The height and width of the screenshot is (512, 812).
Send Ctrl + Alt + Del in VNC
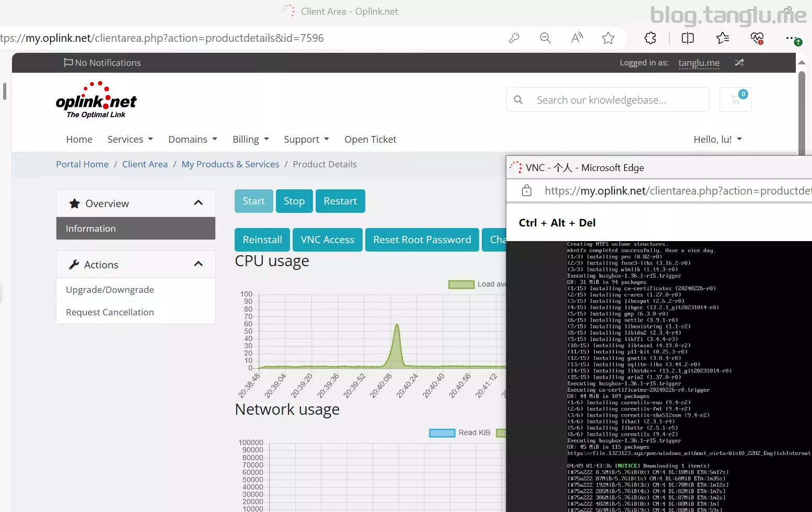point(557,223)
